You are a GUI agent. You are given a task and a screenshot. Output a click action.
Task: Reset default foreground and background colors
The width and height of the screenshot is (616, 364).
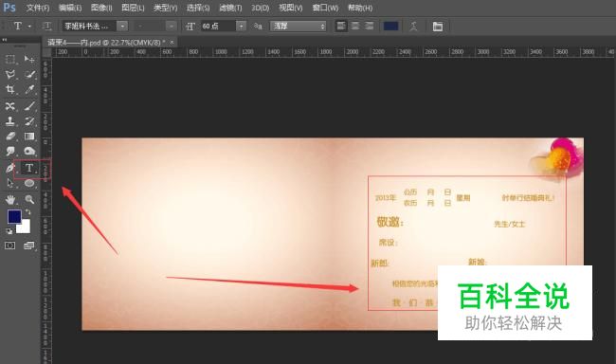[9, 231]
